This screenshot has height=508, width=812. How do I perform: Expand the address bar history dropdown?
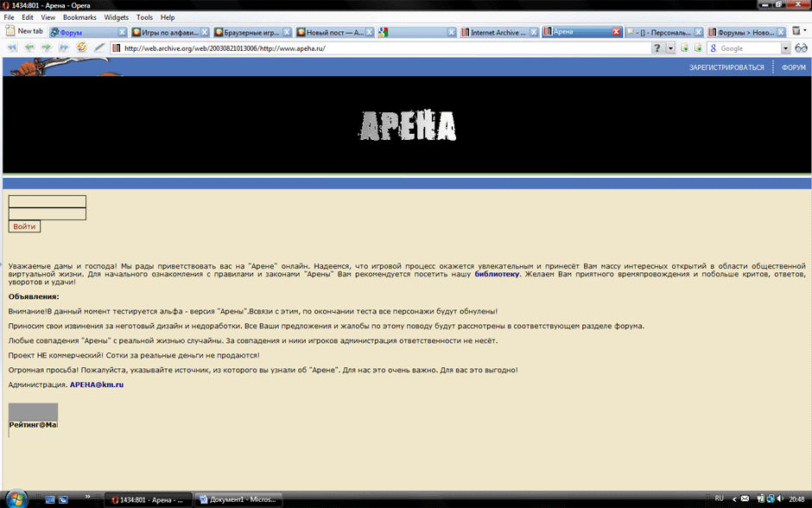pyautogui.click(x=670, y=48)
